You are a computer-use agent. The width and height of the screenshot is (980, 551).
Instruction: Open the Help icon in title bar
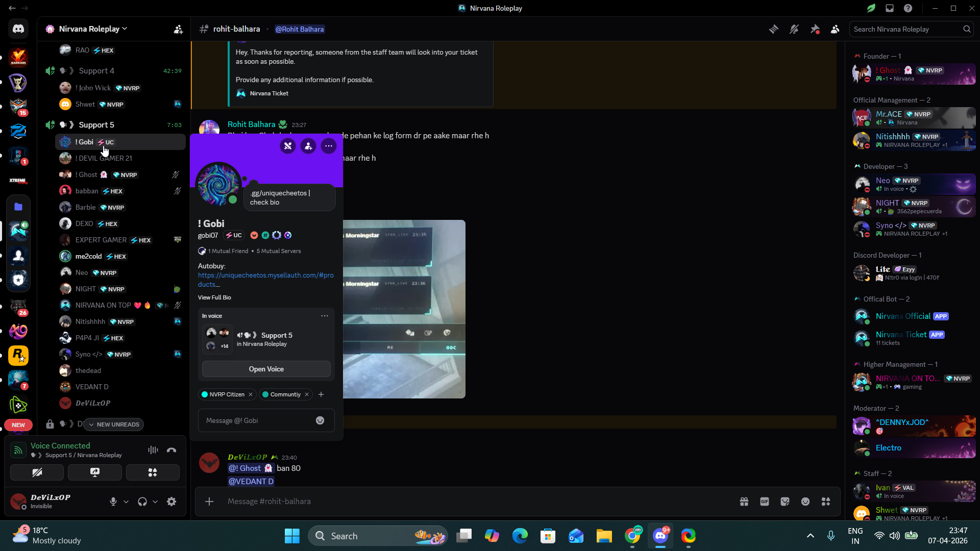908,8
